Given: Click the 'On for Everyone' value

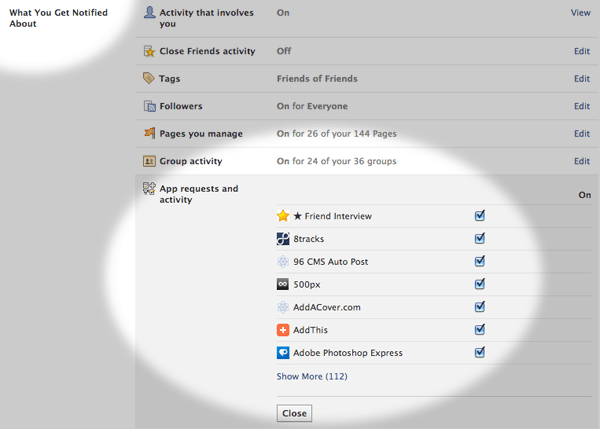Looking at the screenshot, I should point(312,106).
